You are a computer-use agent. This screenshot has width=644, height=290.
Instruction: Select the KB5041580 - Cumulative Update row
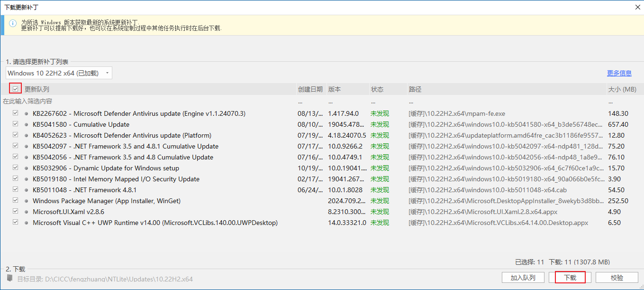point(322,124)
